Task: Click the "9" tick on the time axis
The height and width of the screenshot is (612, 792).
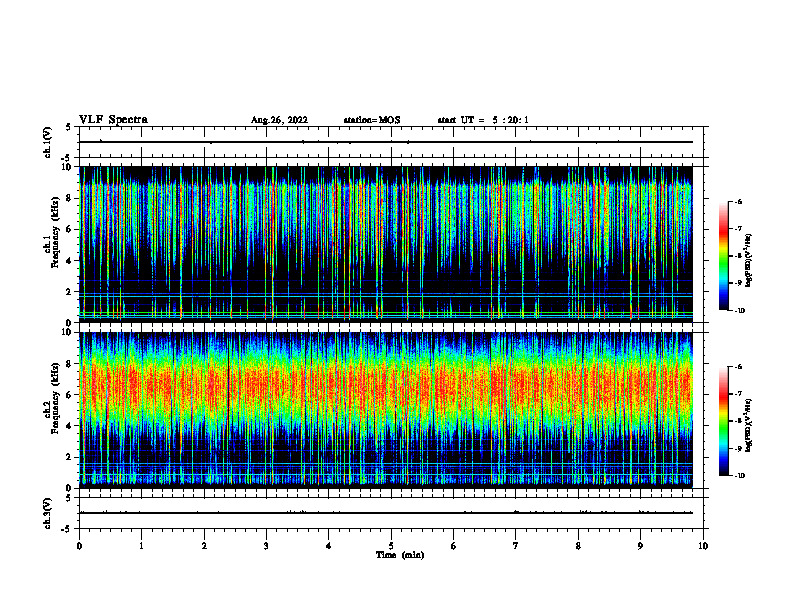Action: click(x=640, y=546)
